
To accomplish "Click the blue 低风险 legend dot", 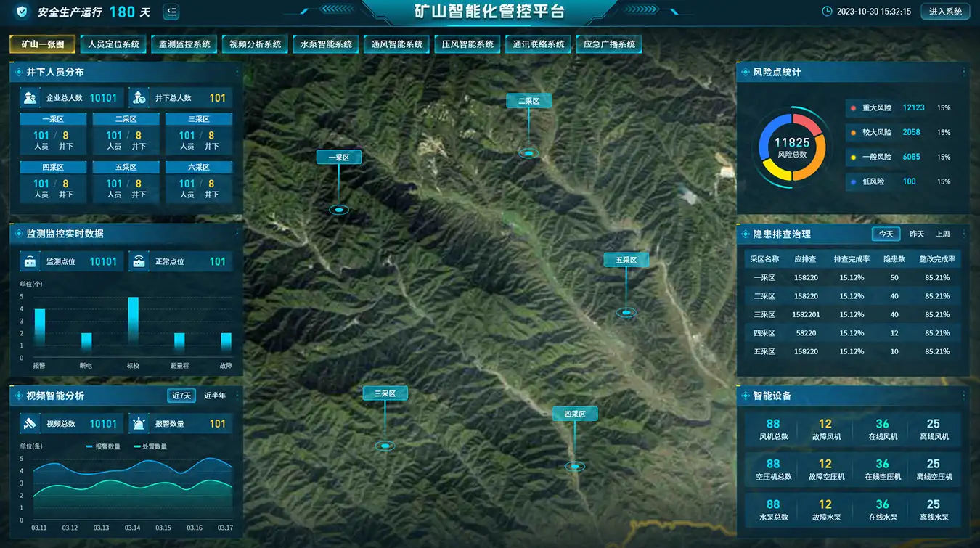I will pyautogui.click(x=853, y=182).
